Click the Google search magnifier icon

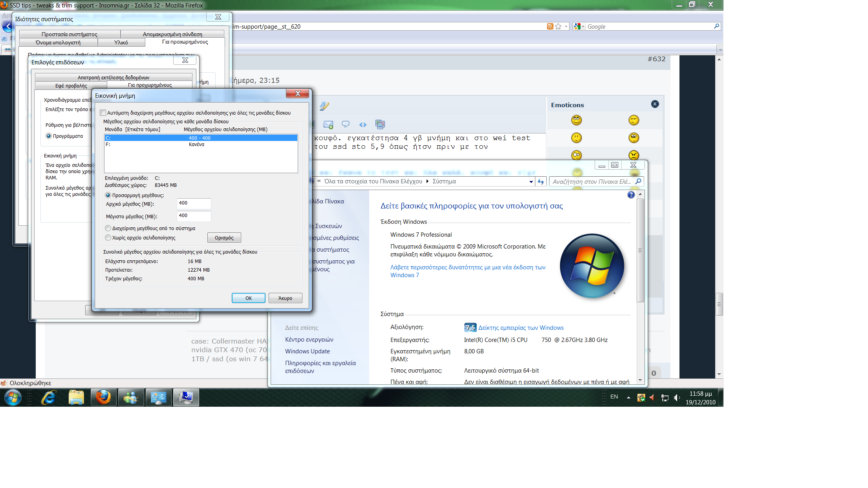[x=716, y=26]
